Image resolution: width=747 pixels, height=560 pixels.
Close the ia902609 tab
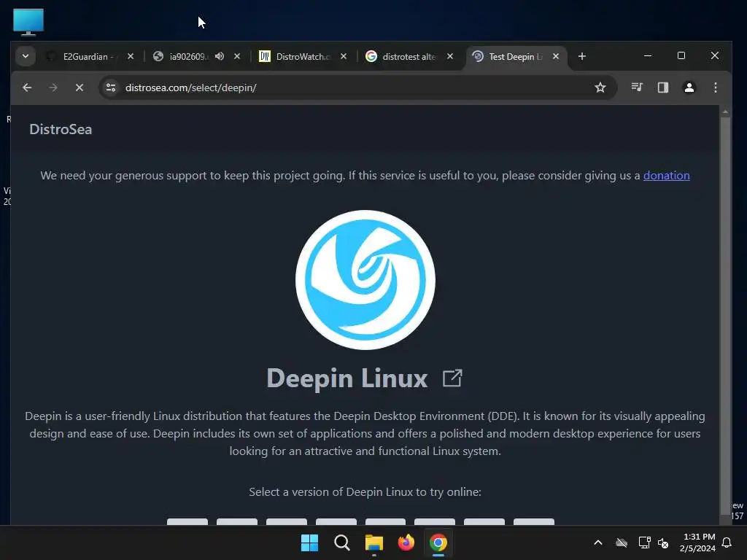point(237,56)
